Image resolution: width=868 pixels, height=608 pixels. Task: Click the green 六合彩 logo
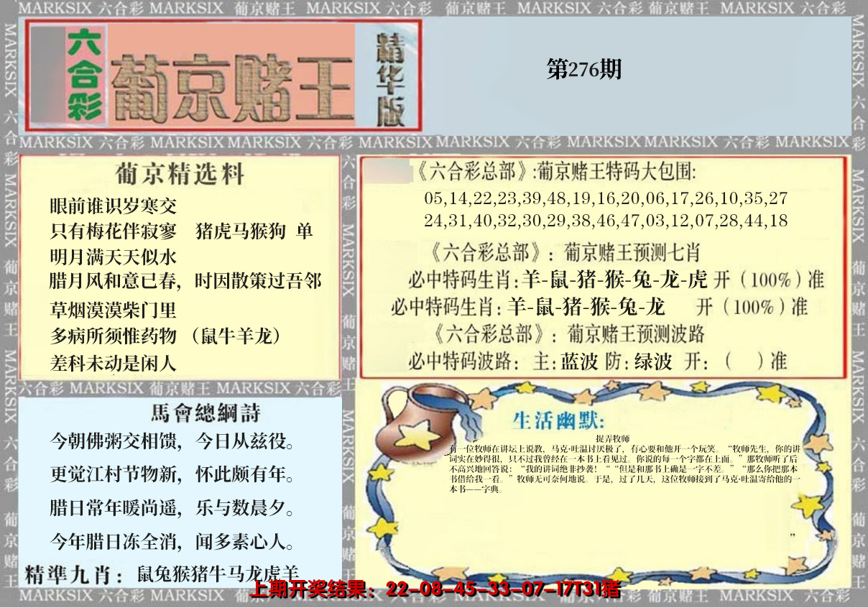86,74
